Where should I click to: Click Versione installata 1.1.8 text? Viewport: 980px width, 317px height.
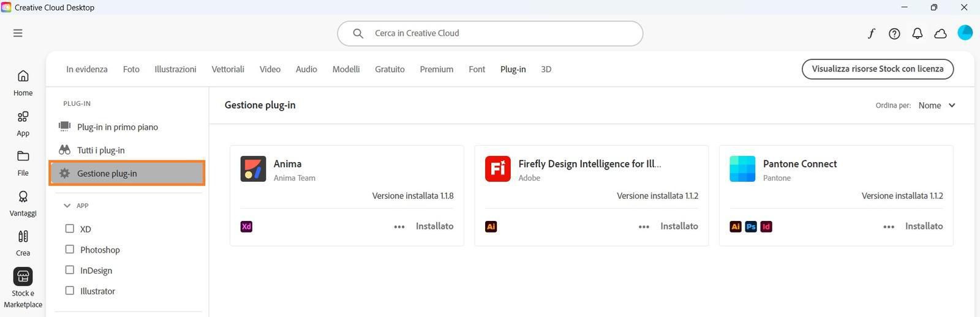point(413,196)
